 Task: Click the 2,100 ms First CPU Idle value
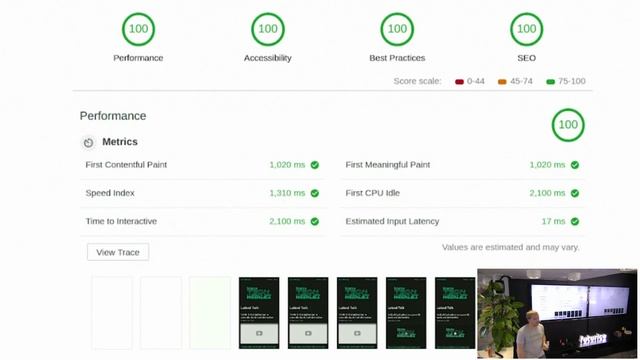[x=547, y=193]
